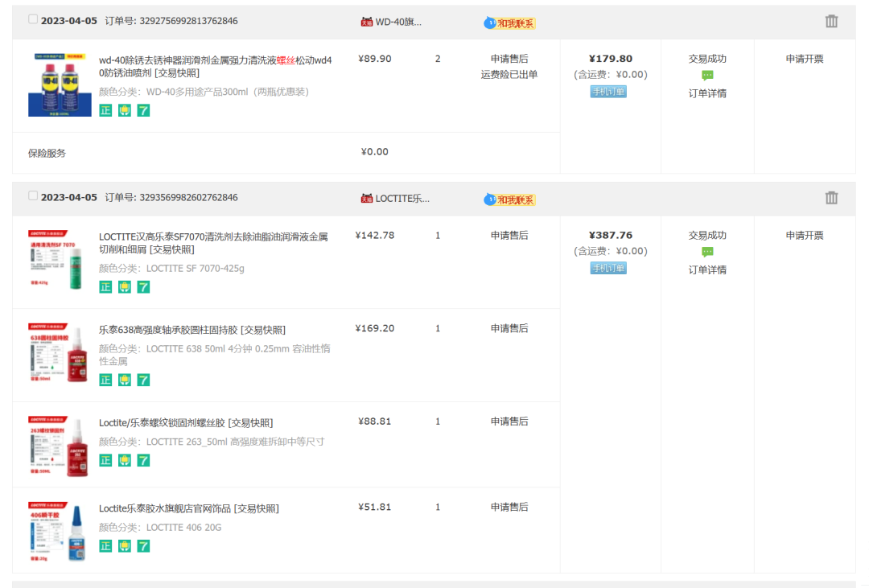Delete the LOCTITE order with trash icon
869x588 pixels.
point(831,198)
